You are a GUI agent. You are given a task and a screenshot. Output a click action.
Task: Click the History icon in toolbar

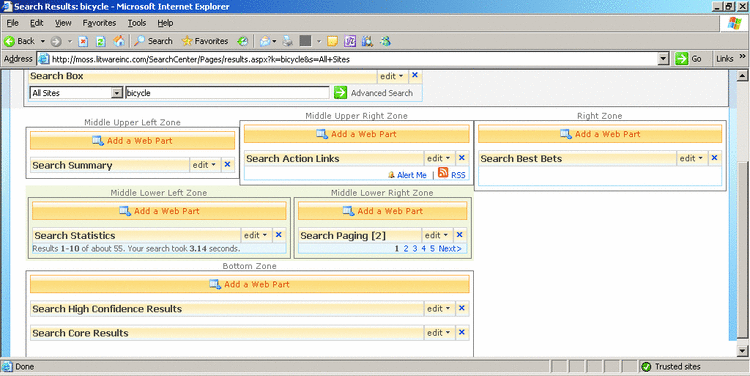[243, 42]
